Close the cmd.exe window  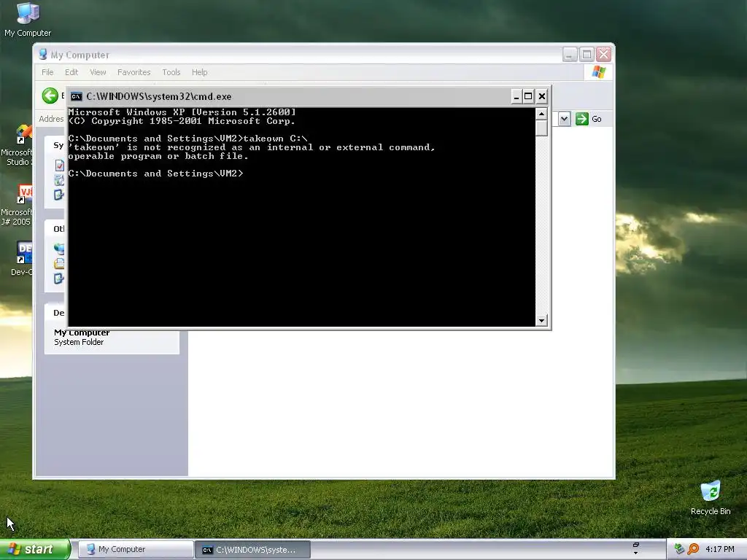[x=542, y=97]
